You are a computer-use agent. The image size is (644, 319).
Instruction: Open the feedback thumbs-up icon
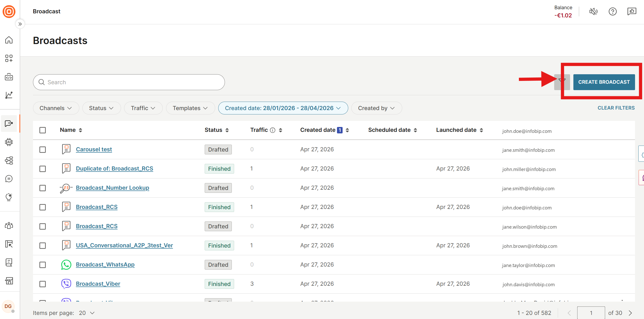[632, 12]
